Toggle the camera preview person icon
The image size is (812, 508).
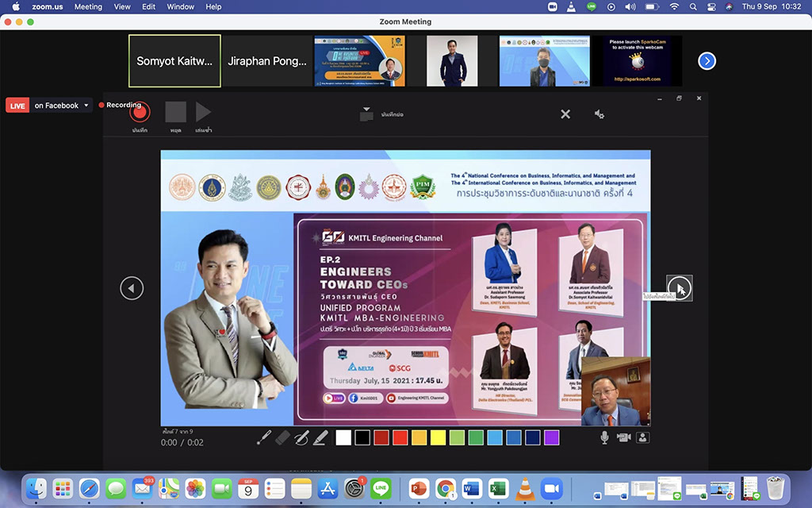tap(642, 437)
